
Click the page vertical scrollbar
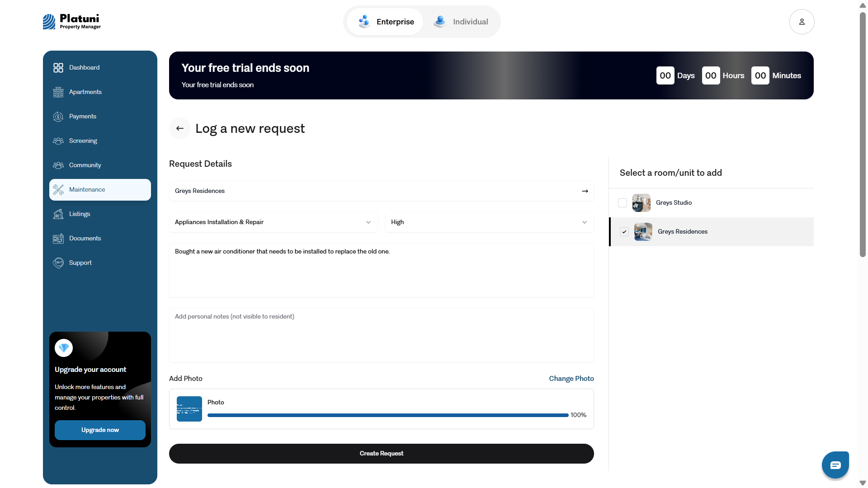click(x=863, y=135)
